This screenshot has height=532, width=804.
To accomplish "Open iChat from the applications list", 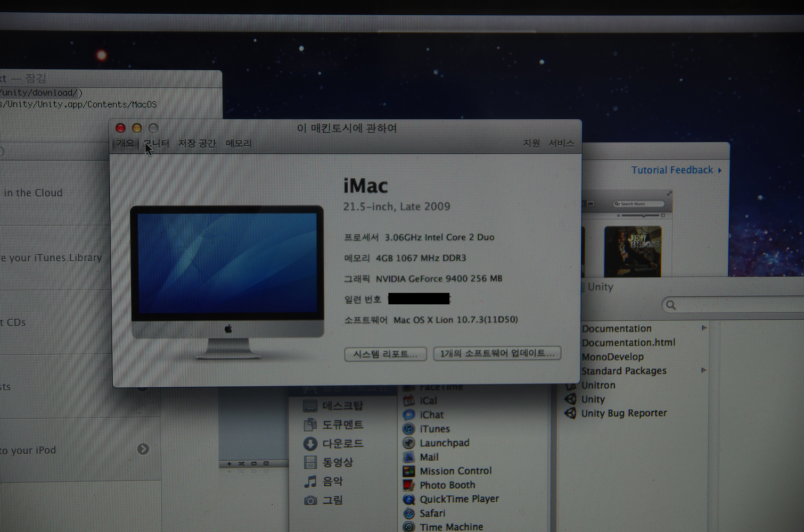I will point(431,415).
